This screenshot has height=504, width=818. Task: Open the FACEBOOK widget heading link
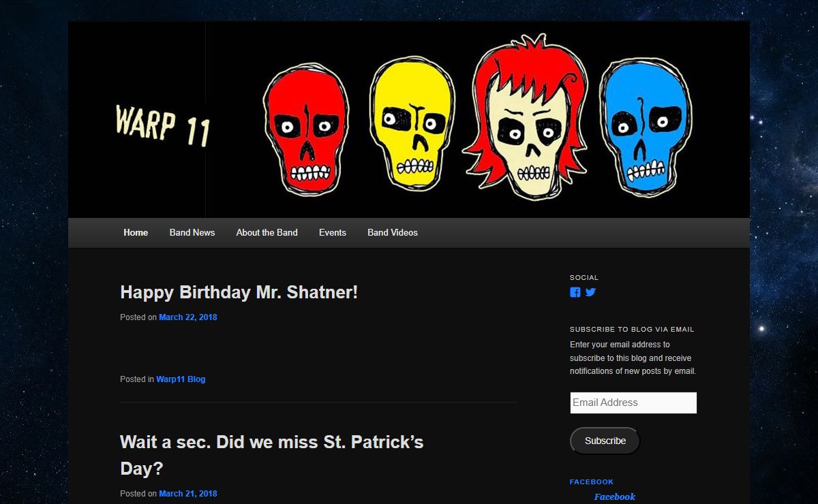click(592, 482)
